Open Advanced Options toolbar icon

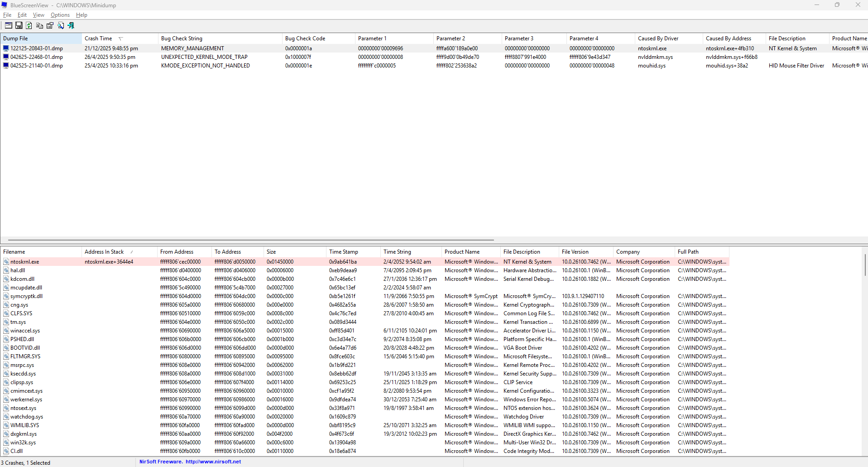pyautogui.click(x=9, y=26)
